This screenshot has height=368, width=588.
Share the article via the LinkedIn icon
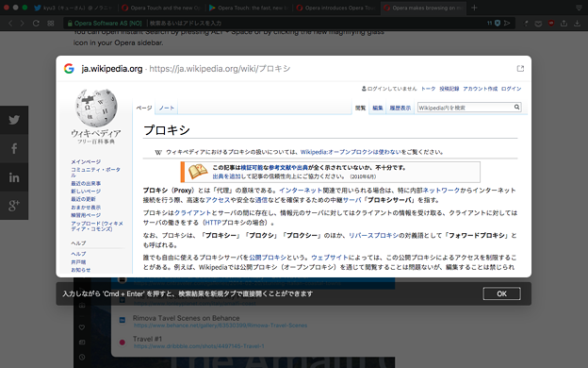pos(14,177)
